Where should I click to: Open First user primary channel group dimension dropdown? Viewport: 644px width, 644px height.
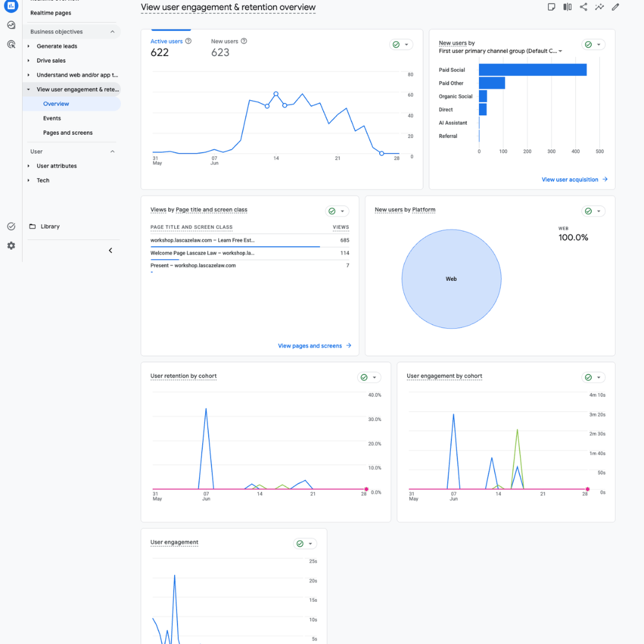(x=500, y=51)
